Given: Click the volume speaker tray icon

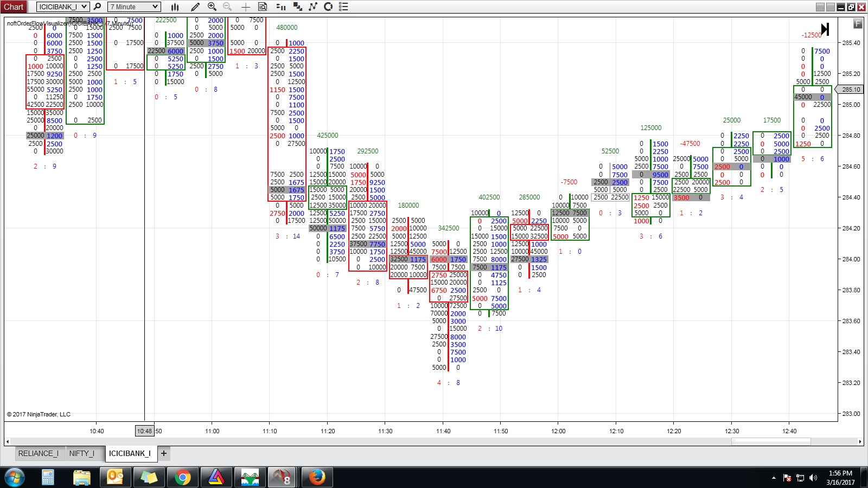Looking at the screenshot, I should point(813,478).
